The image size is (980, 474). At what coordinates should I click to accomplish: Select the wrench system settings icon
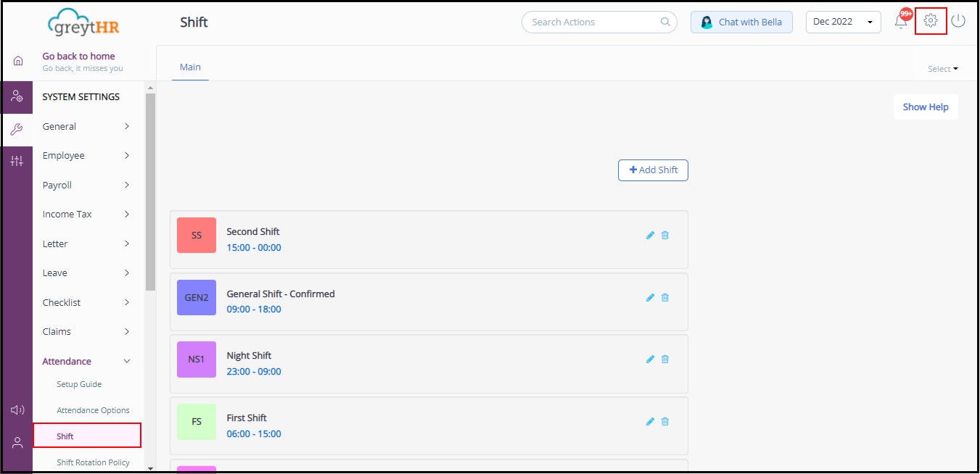click(x=17, y=130)
